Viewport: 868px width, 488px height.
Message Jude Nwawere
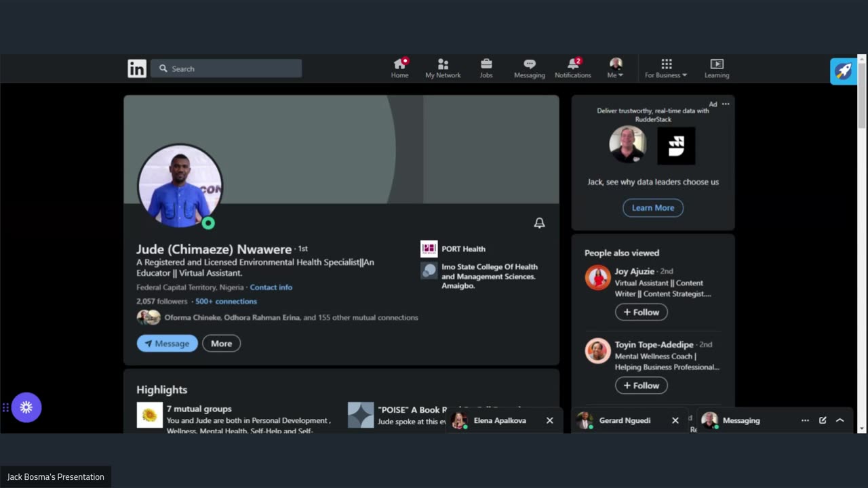coord(167,344)
